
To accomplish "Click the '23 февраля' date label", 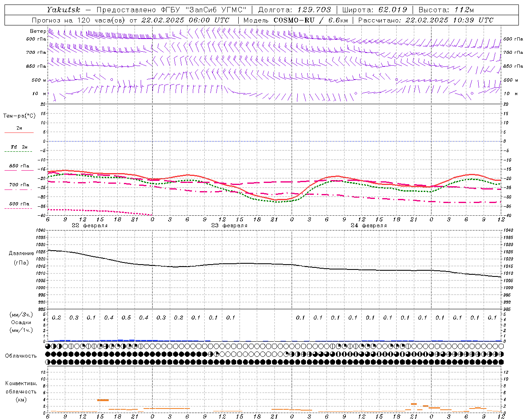I will [229, 226].
